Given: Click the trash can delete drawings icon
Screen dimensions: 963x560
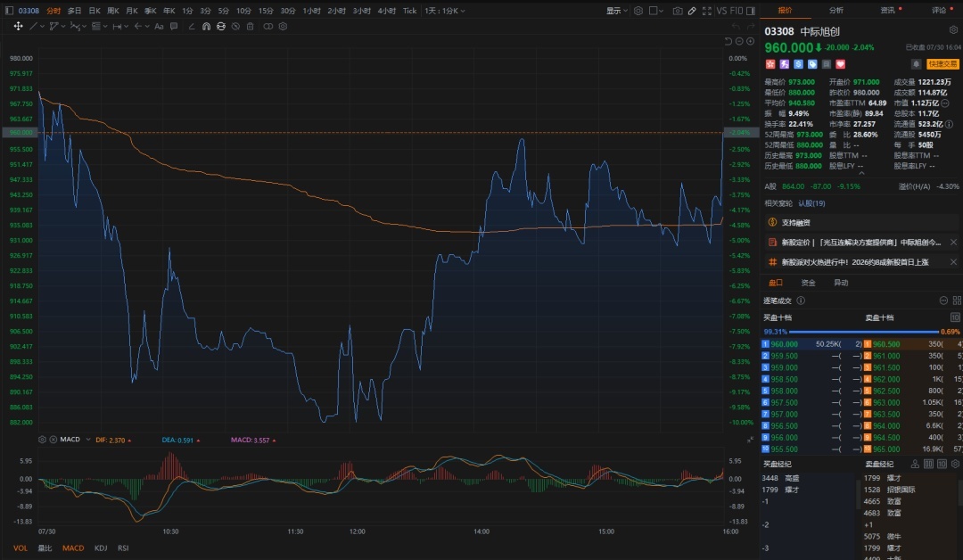Looking at the screenshot, I should click(250, 27).
